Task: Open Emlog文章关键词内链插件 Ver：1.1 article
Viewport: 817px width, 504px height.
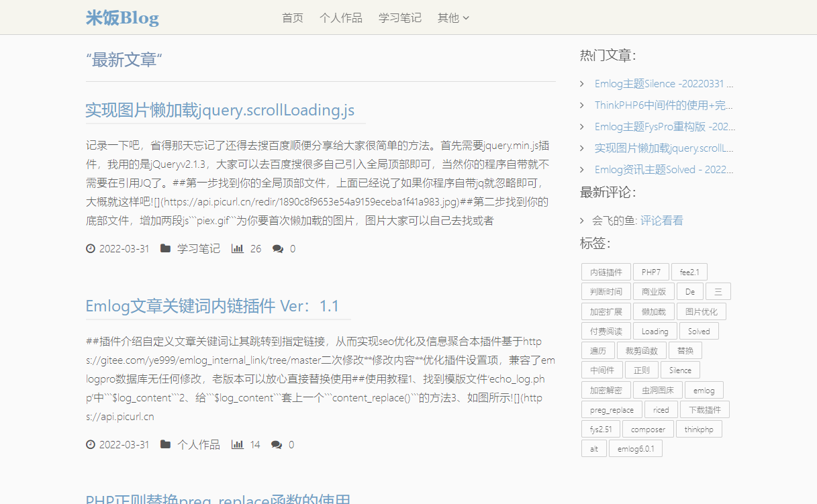Action: point(212,306)
